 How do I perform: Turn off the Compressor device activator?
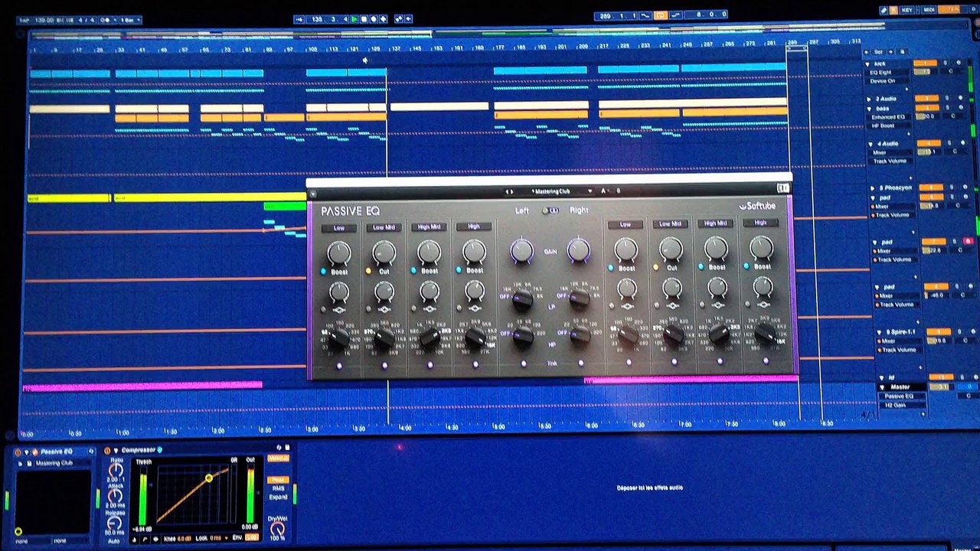pos(107,451)
